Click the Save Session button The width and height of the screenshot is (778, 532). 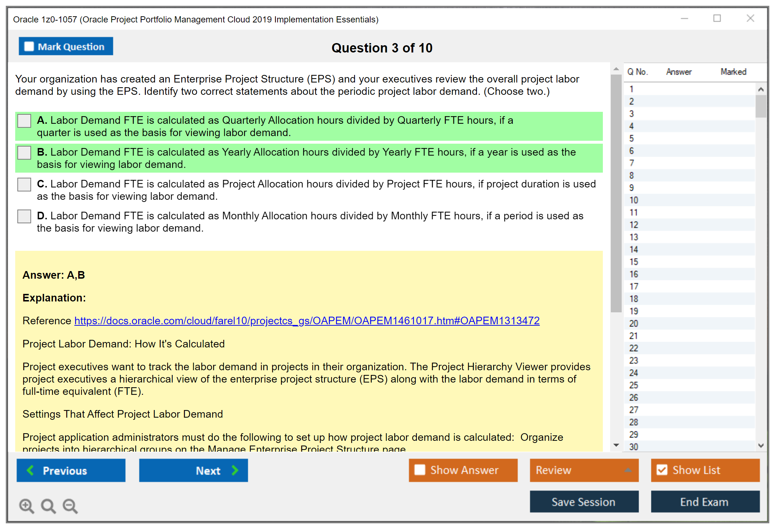[x=584, y=502]
